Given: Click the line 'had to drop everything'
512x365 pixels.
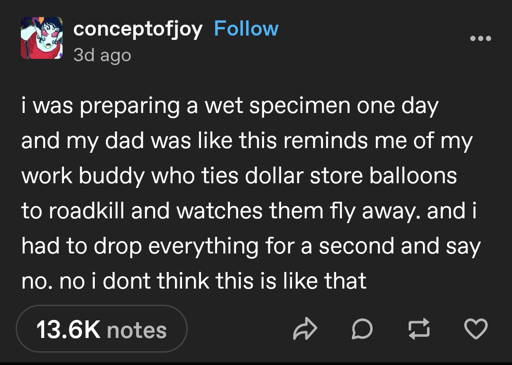Looking at the screenshot, I should pyautogui.click(x=251, y=247).
